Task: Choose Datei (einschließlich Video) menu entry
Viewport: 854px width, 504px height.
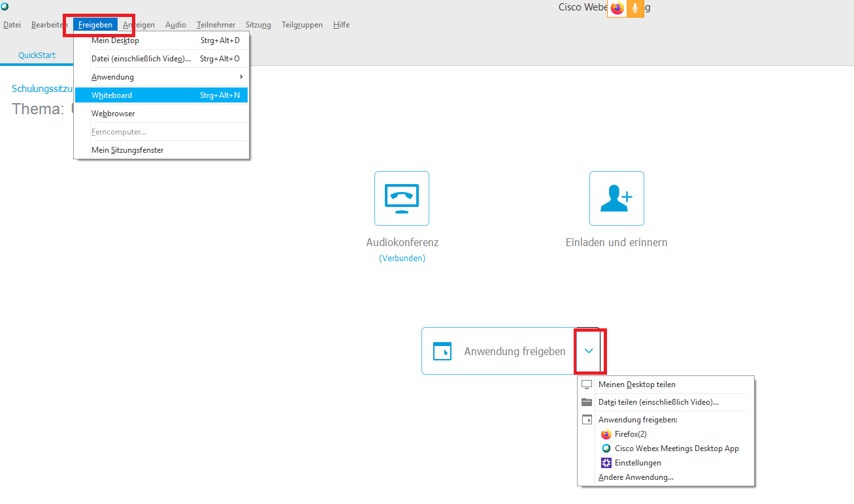Action: (161, 59)
